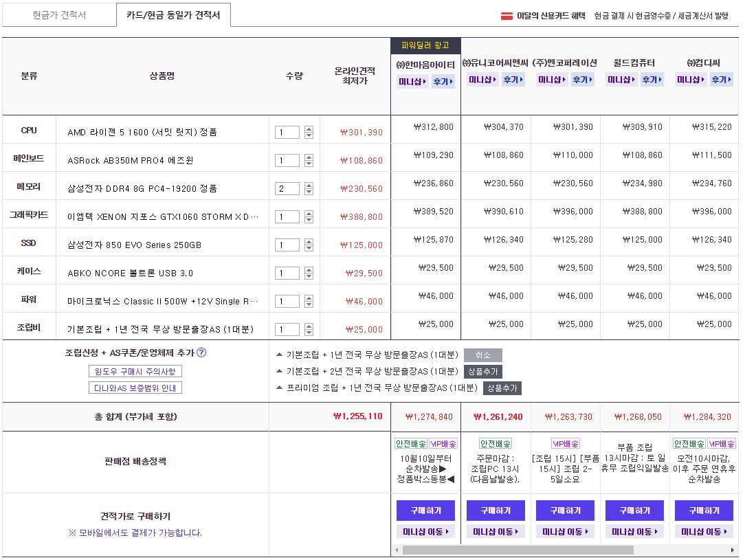Open 미니샵 for 컴디씨
This screenshot has width=745, height=560.
(x=690, y=80)
